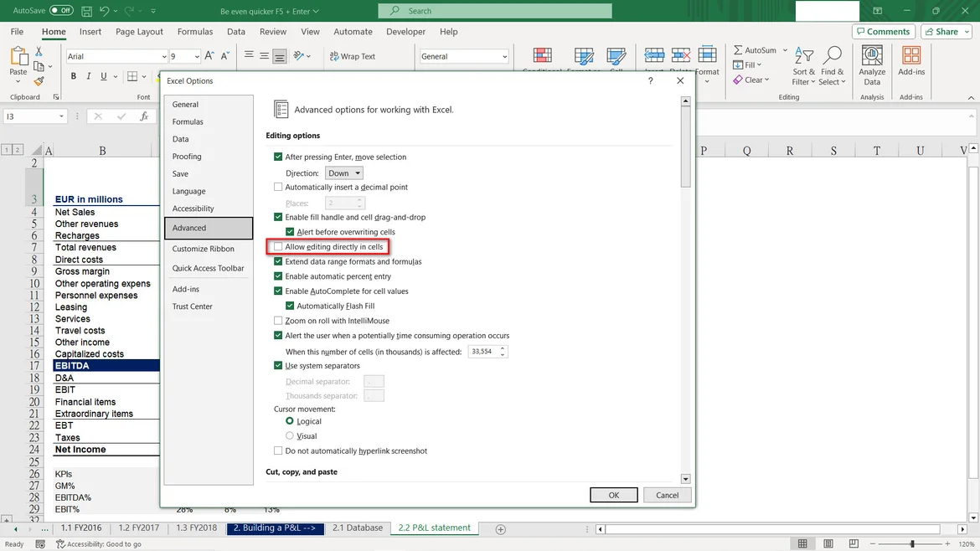The width and height of the screenshot is (980, 551).
Task: Click the cells-affected number input field
Action: (483, 352)
